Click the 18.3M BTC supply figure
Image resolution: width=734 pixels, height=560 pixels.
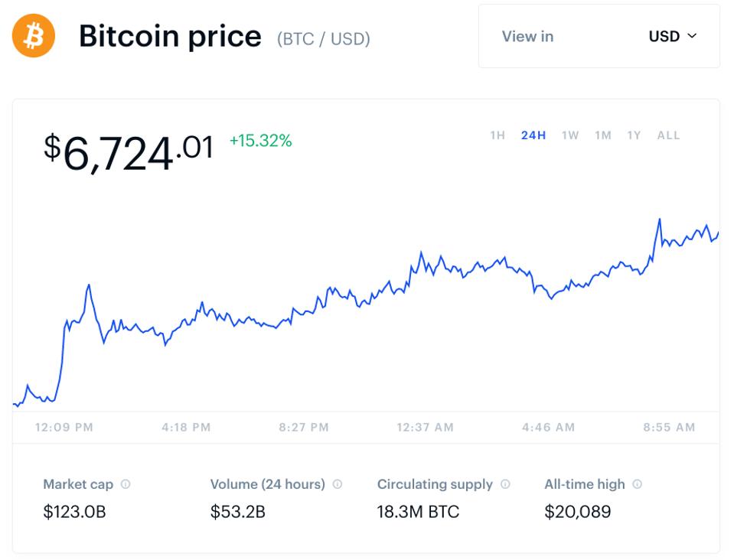click(418, 510)
